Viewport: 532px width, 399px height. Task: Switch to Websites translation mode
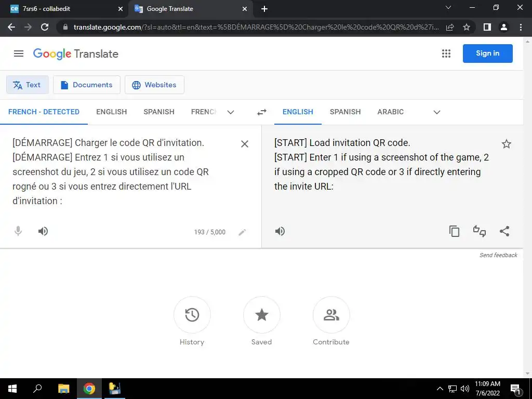154,85
